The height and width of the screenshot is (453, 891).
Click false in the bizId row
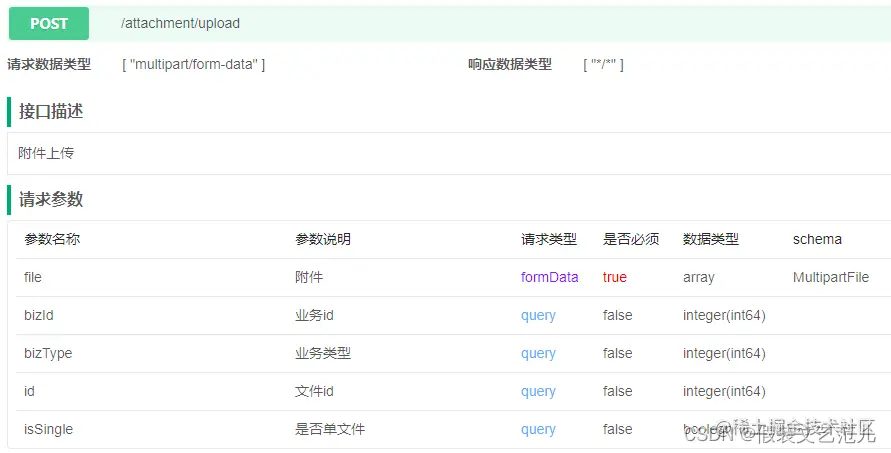618,315
